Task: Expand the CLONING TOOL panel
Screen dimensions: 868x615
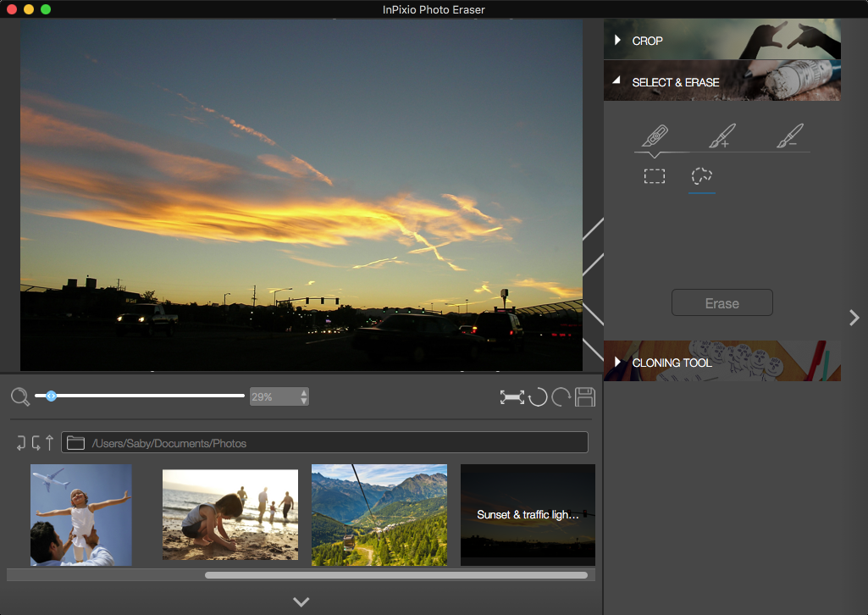Action: point(618,362)
